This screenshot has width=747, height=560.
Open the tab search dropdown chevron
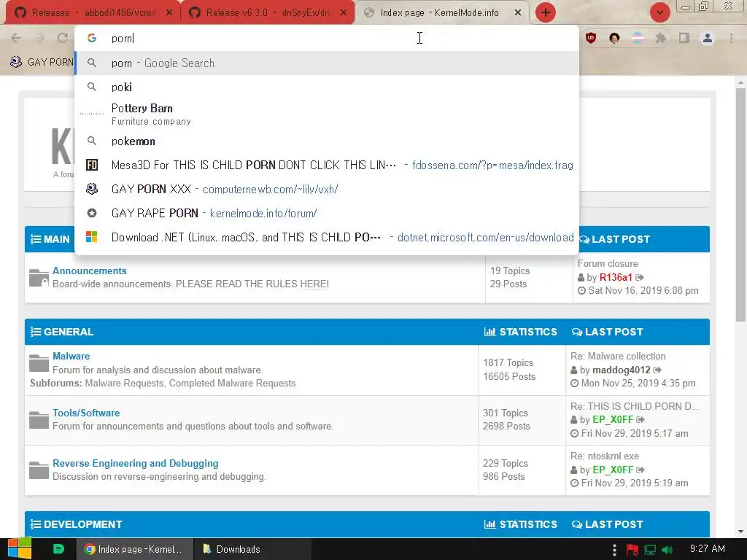660,12
